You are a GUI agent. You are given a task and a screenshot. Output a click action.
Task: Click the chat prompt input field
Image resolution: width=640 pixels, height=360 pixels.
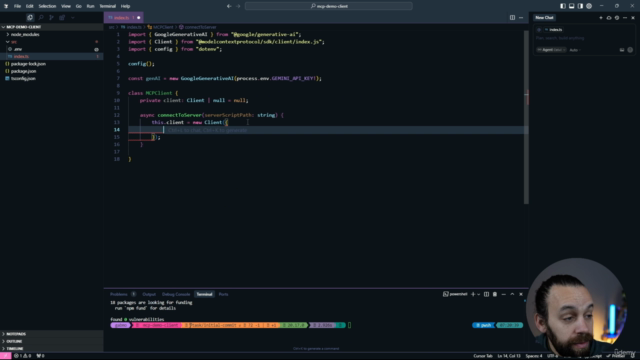[584, 38]
